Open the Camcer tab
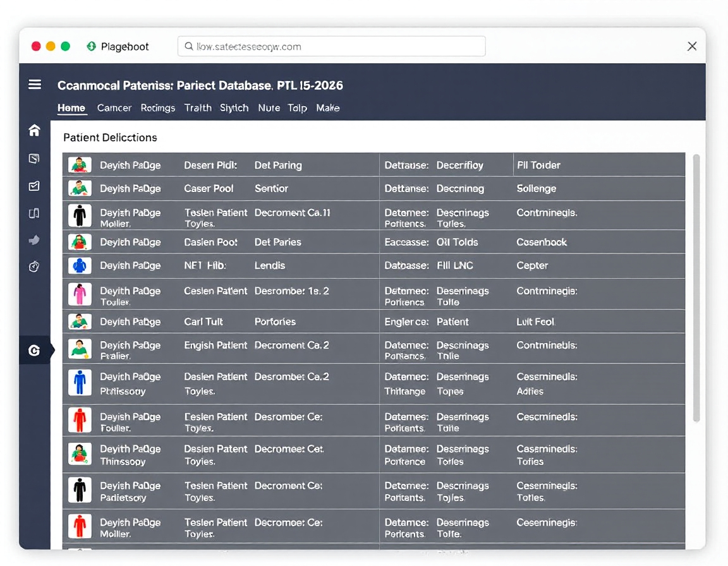The height and width of the screenshot is (566, 728). pyautogui.click(x=114, y=108)
